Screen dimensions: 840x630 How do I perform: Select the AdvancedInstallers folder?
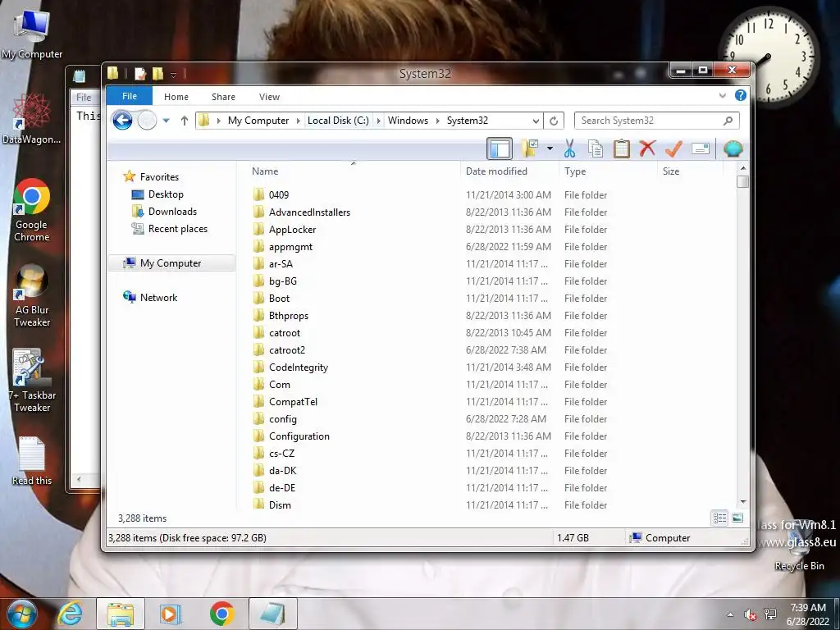(309, 212)
